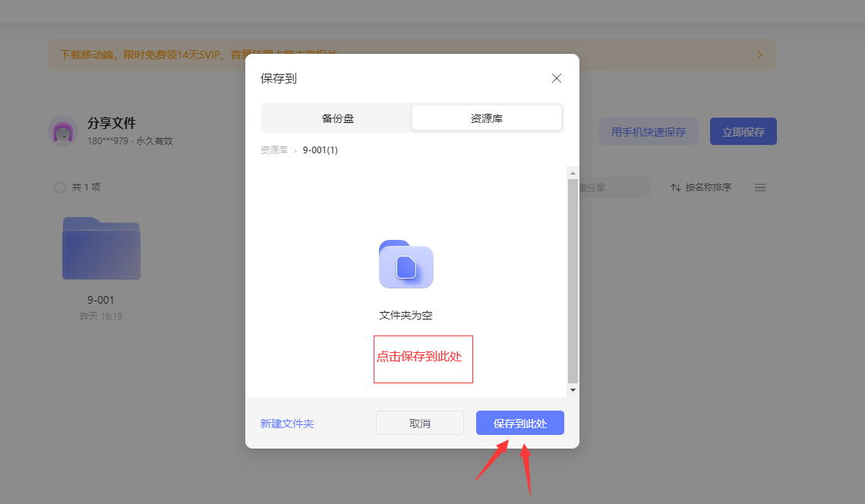865x504 pixels.
Task: Focus the 搜索分享 search field
Action: coord(614,187)
